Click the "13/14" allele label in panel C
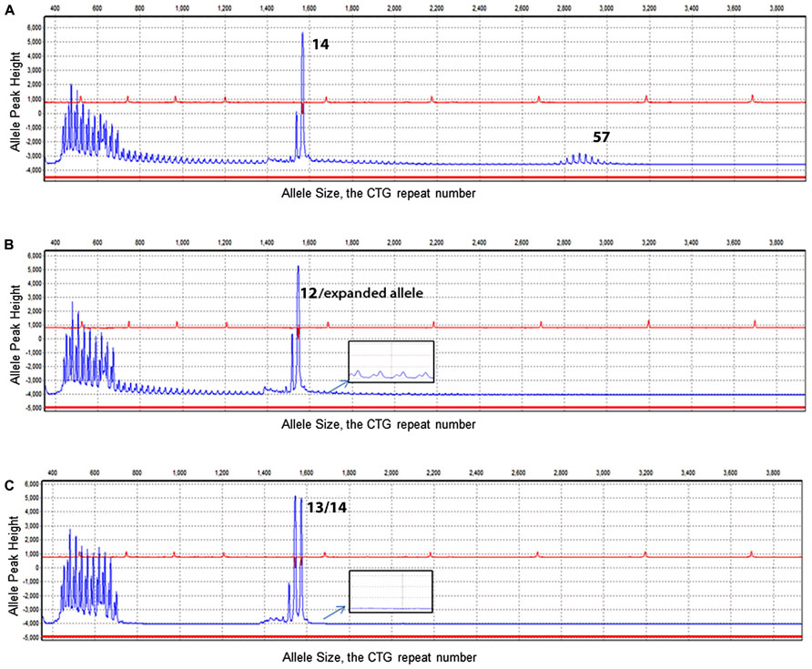This screenshot has width=812, height=669. pyautogui.click(x=327, y=508)
